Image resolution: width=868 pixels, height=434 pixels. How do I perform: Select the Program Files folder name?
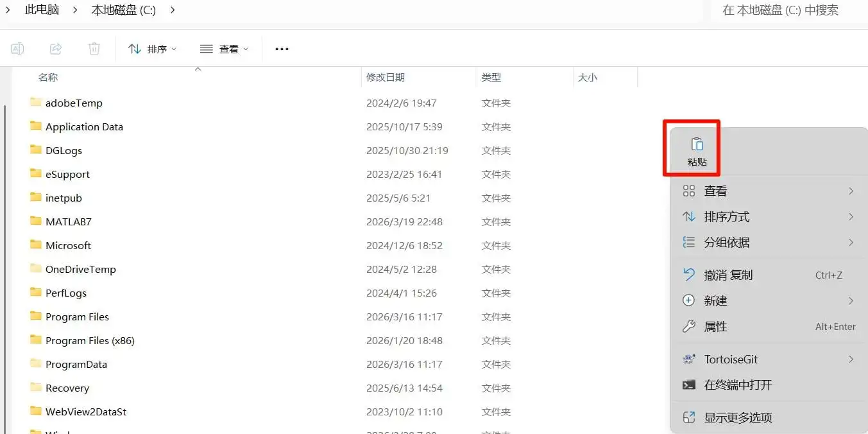coord(77,317)
